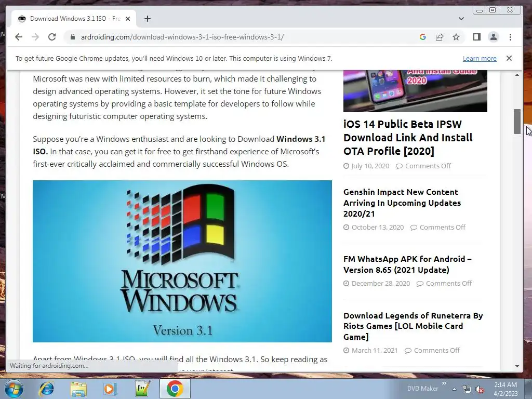Open the Learn more link

(480, 58)
